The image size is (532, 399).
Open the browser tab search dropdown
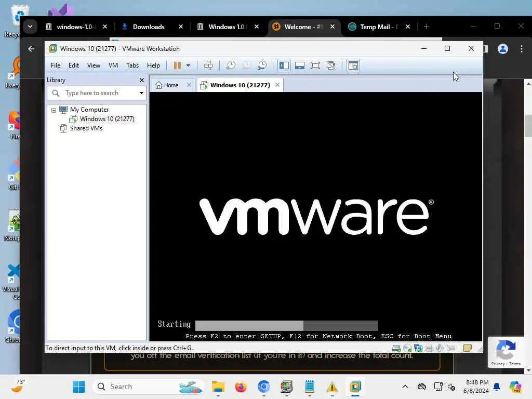(30, 26)
